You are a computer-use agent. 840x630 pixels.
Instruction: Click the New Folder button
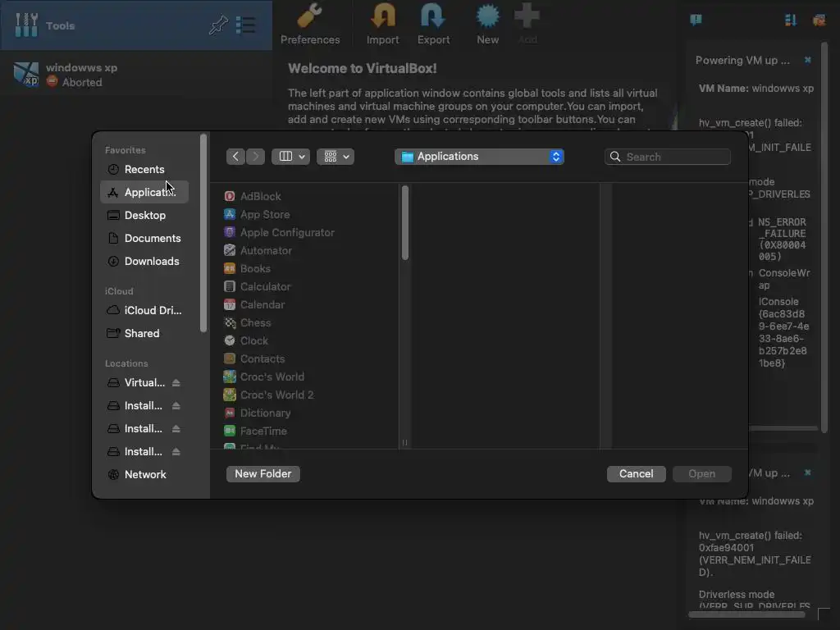(x=263, y=473)
